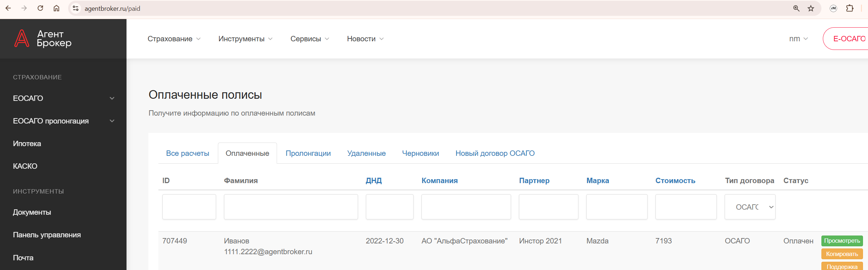
Task: Open the browser zoom magnifier icon
Action: point(796,8)
